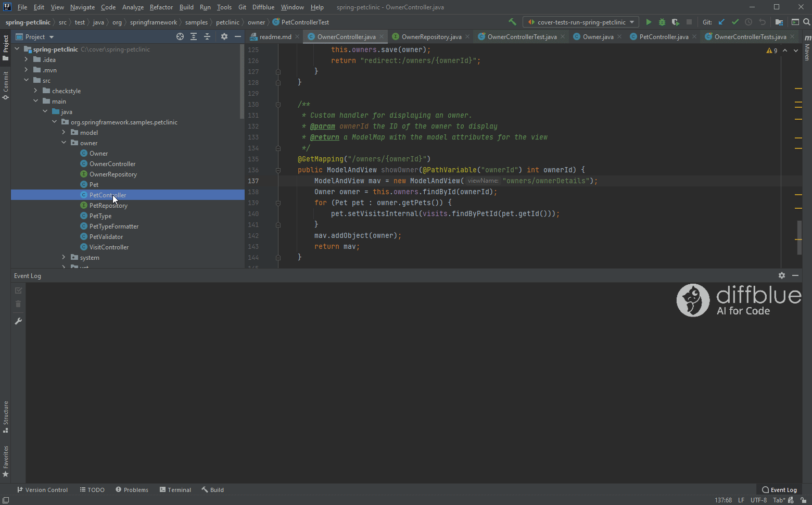Expand the .mvn folder
Viewport: 812px width, 505px height.
point(26,70)
